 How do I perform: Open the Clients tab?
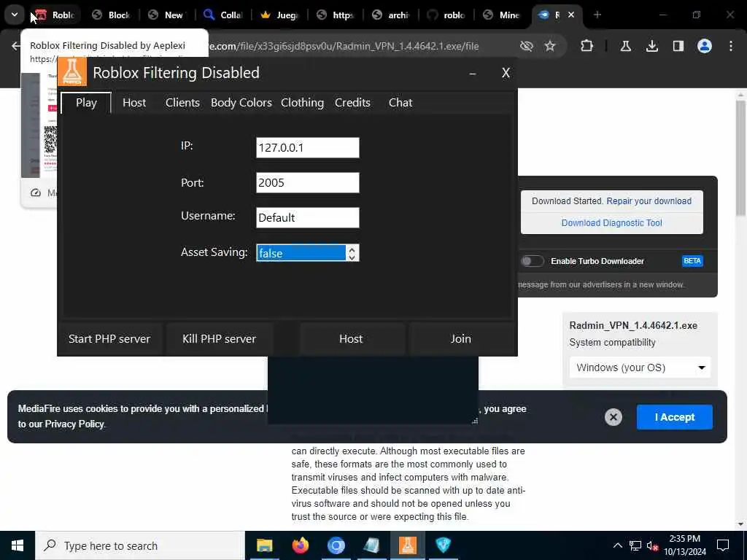pyautogui.click(x=182, y=102)
